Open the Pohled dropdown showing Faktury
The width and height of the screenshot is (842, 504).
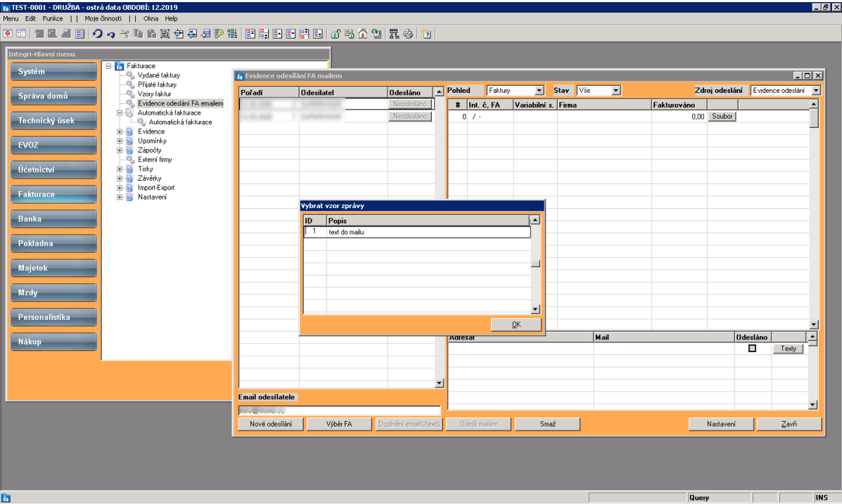point(539,91)
